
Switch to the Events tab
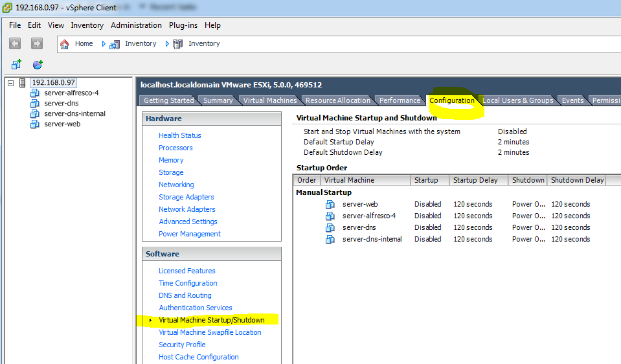point(572,100)
